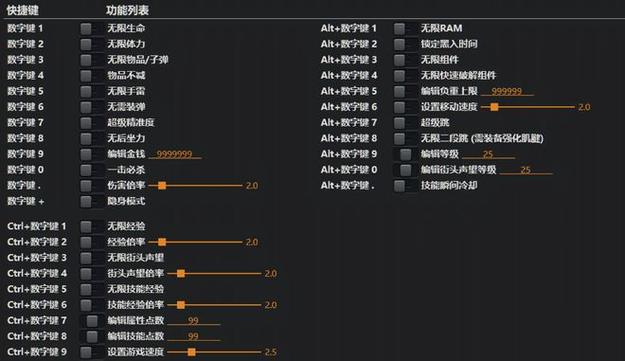
Task: Select hotkey label Ctrl+数字键 5
Action: click(37, 289)
